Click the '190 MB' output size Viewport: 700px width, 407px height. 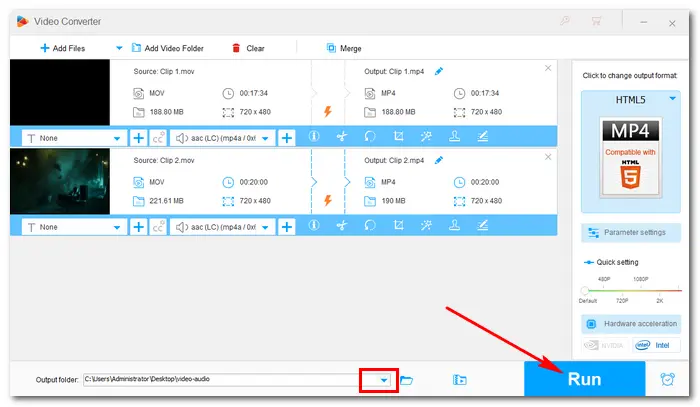click(x=393, y=201)
